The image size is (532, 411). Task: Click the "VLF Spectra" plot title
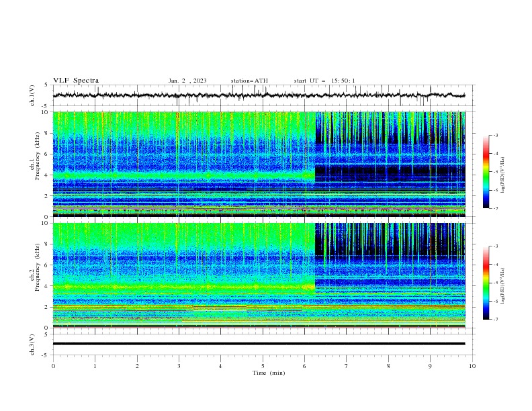(x=76, y=81)
